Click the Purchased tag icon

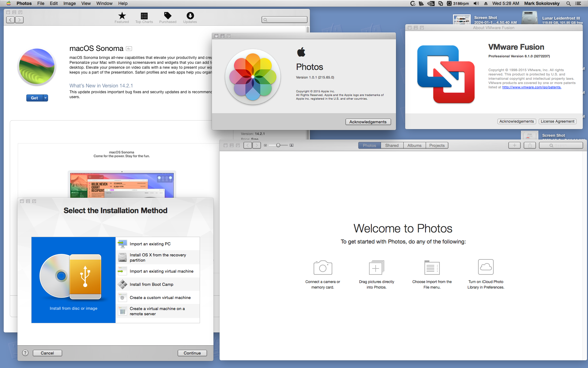point(168,16)
